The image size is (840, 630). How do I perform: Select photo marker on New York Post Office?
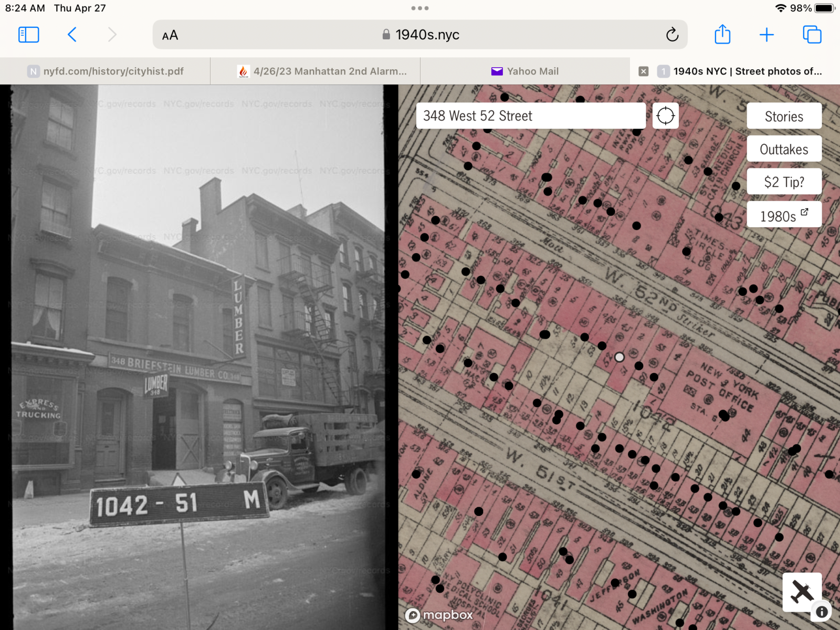click(724, 415)
